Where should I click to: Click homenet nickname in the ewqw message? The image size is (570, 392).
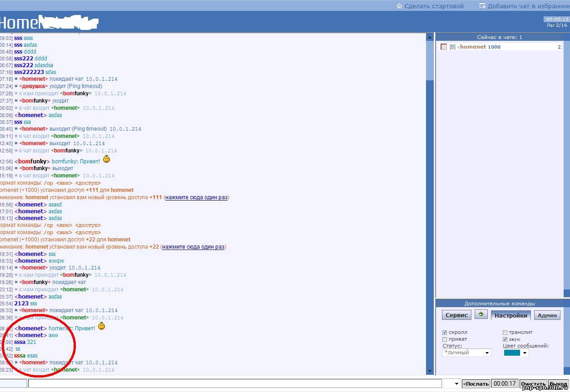point(30,261)
